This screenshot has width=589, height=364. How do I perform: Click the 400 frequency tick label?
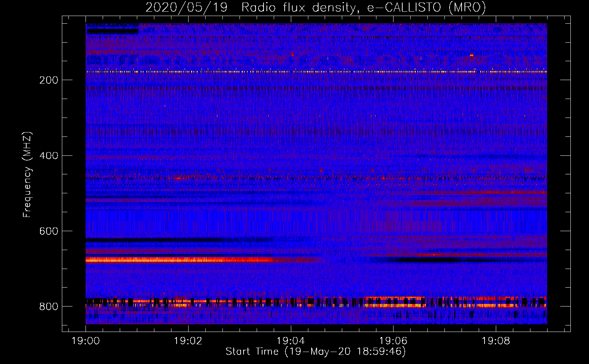tap(49, 156)
